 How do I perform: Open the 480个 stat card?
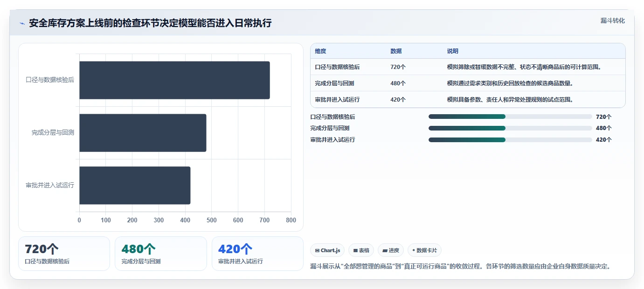(x=161, y=254)
